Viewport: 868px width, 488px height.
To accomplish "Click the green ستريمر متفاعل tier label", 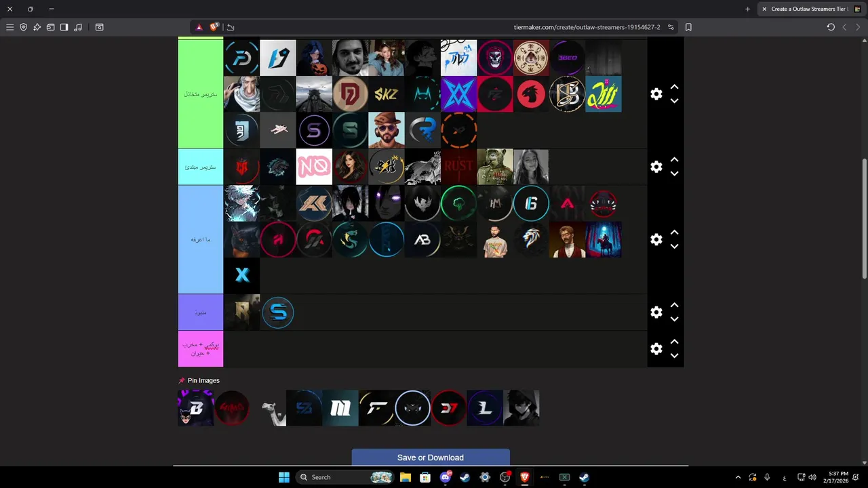I will click(201, 94).
